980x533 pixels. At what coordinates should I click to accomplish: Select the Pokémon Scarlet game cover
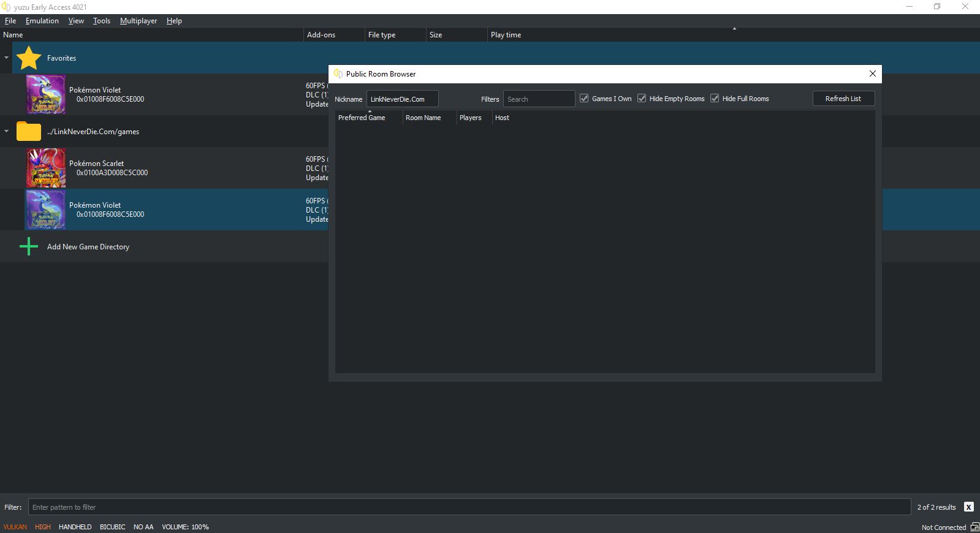45,168
